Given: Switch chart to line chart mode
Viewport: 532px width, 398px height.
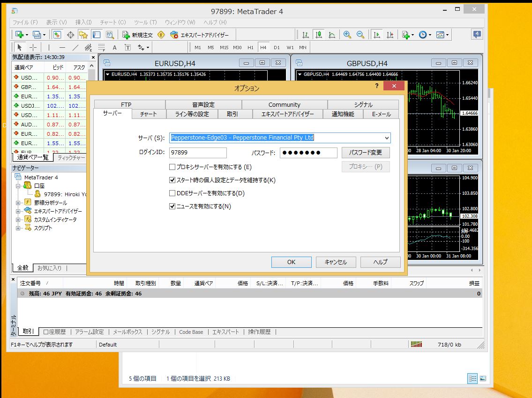Looking at the screenshot, I should pos(332,35).
